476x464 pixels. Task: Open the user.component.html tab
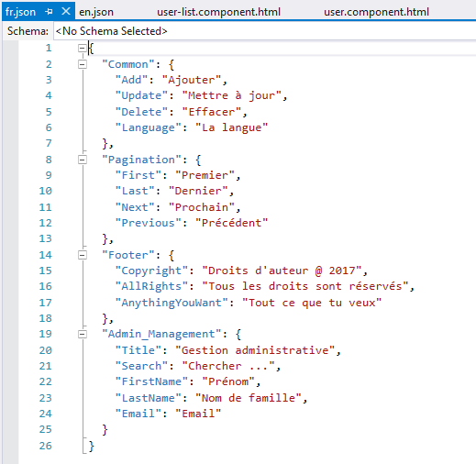(376, 12)
